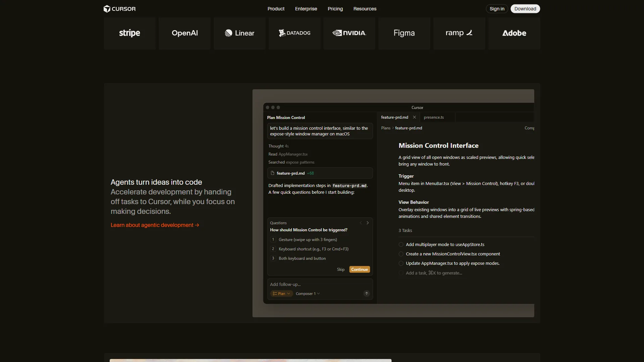This screenshot has height=362, width=644.
Task: Open the Composer 1 model dropdown
Action: coord(308,294)
